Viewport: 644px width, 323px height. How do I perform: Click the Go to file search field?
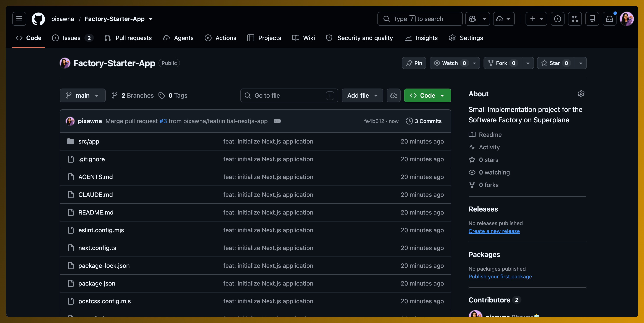point(289,95)
